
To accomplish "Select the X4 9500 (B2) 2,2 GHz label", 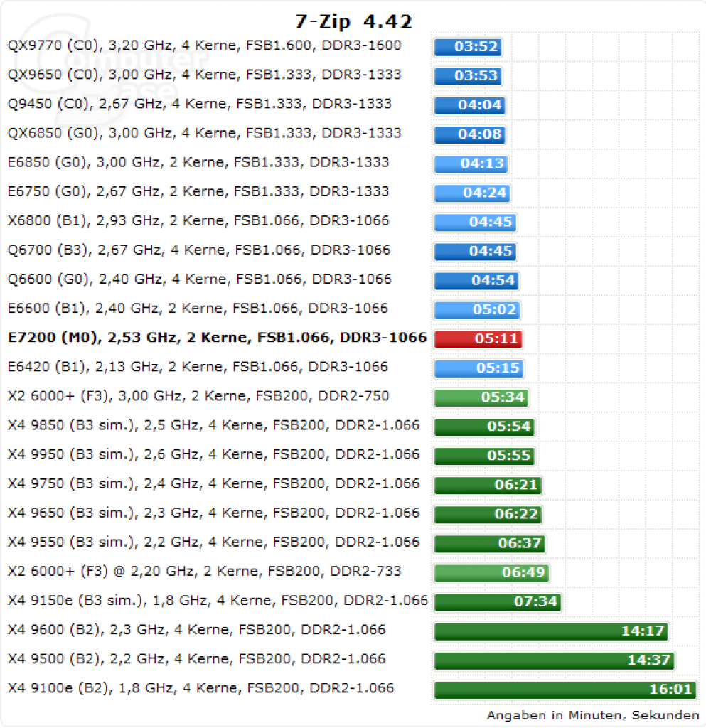I will point(196,659).
